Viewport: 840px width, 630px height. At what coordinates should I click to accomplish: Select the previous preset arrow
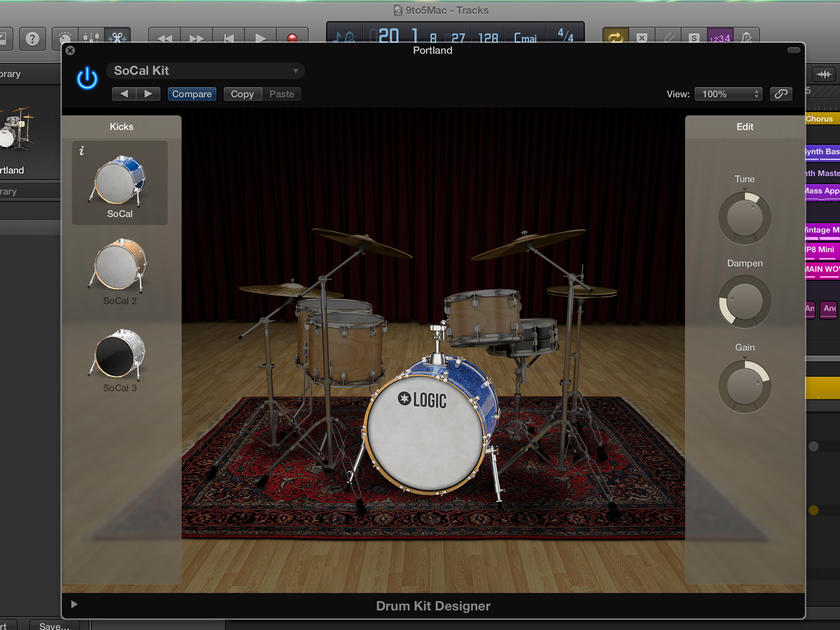(124, 94)
